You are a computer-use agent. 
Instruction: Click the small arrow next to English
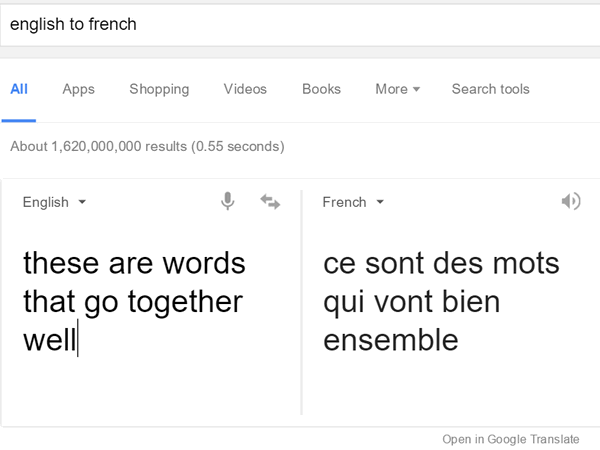pos(82,202)
